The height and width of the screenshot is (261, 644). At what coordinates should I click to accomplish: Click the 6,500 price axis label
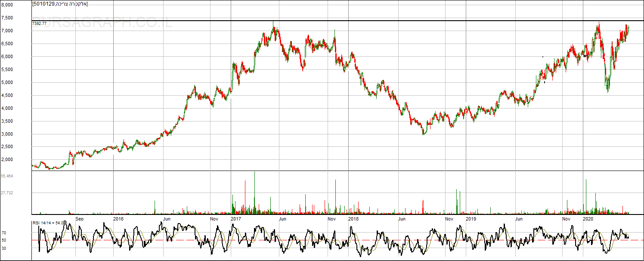click(6, 43)
